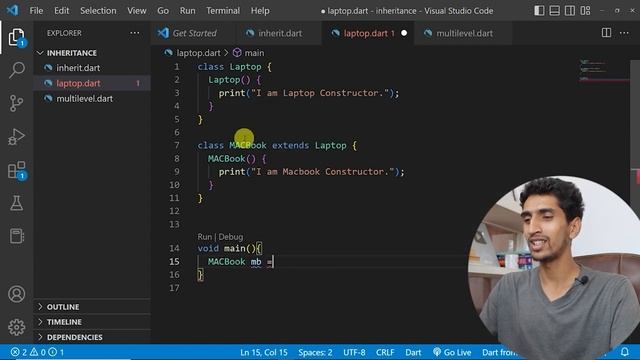
Task: Open Run and Debug view icon
Action: 16,137
